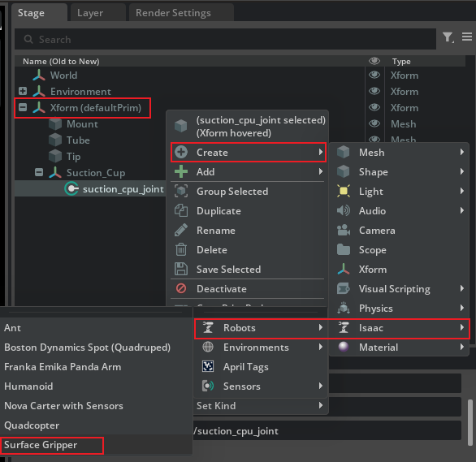Sort by Name (Old to New) column header
The width and height of the screenshot is (476, 462).
tap(61, 61)
